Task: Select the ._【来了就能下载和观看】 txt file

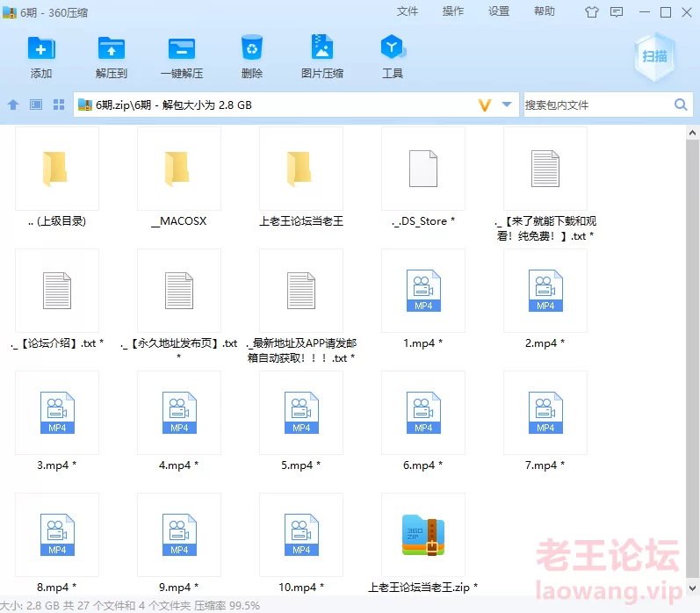Action: click(x=545, y=184)
